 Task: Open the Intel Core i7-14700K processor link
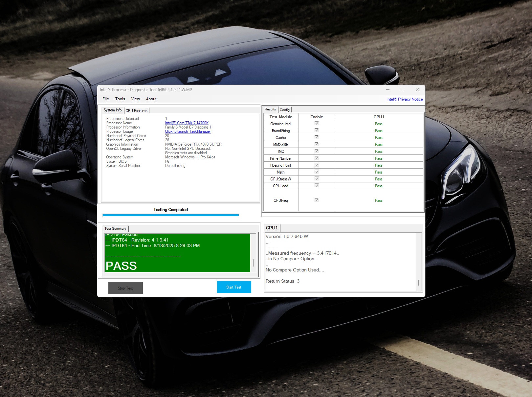pos(187,123)
